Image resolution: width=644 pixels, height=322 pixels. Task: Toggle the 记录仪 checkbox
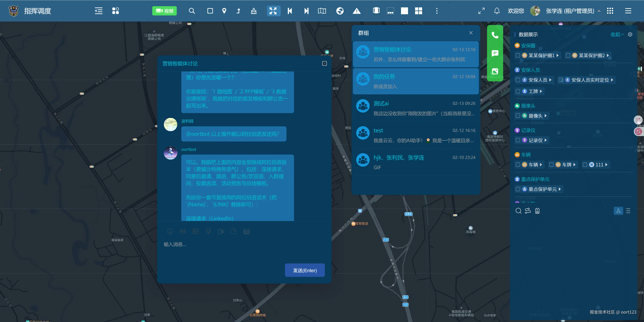[518, 140]
